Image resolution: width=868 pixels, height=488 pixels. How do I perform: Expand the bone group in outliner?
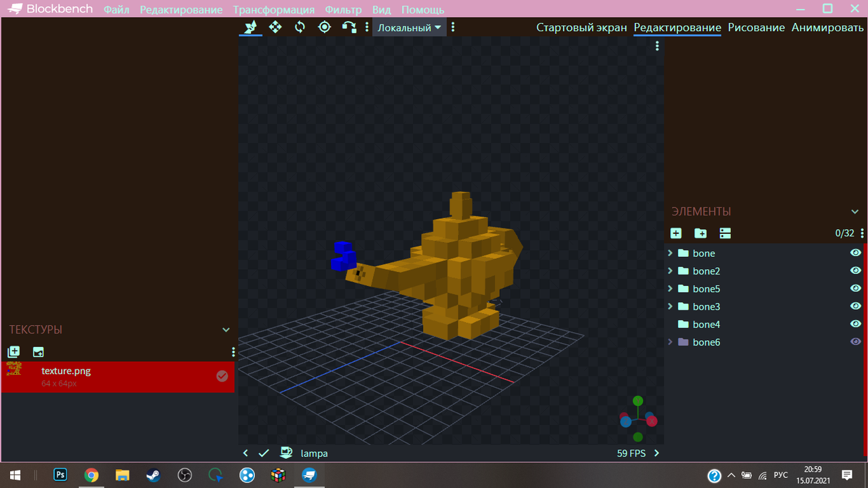pos(670,253)
